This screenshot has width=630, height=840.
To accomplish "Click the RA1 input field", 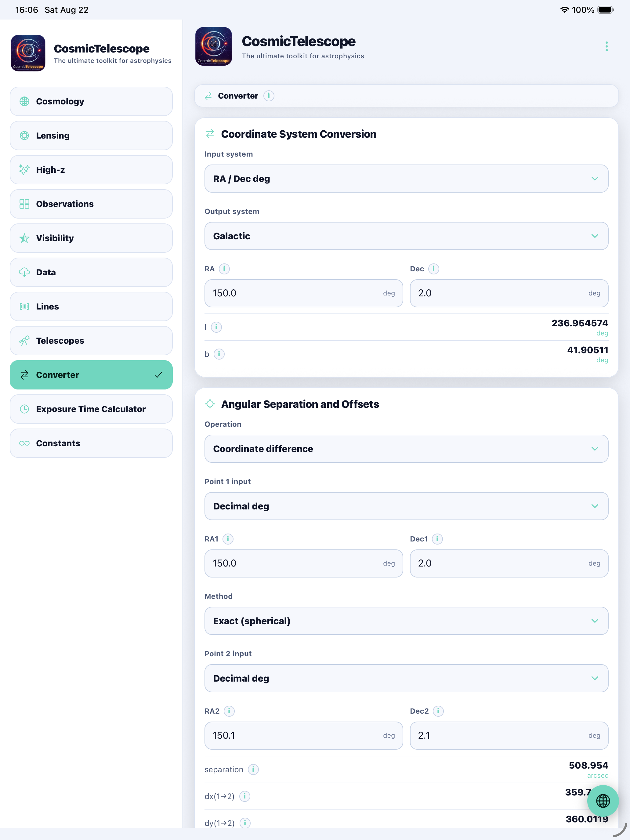I will (x=303, y=563).
